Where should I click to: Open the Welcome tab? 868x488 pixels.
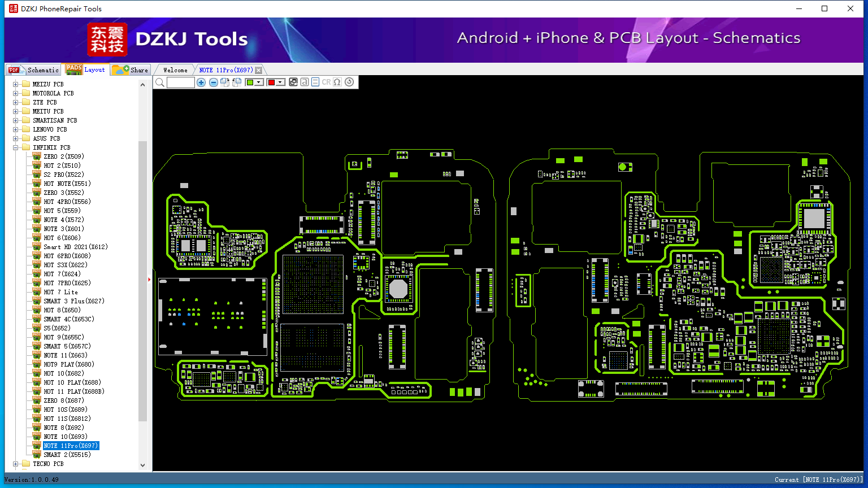174,69
